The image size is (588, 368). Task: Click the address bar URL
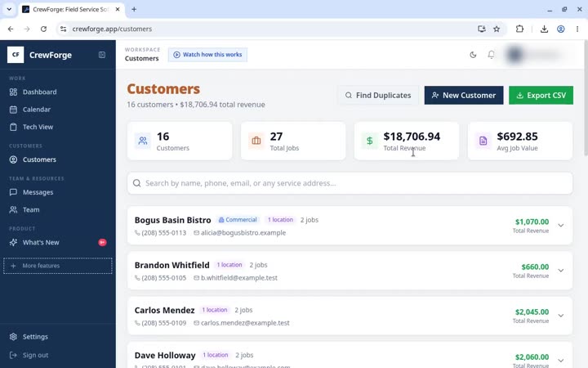tap(112, 29)
